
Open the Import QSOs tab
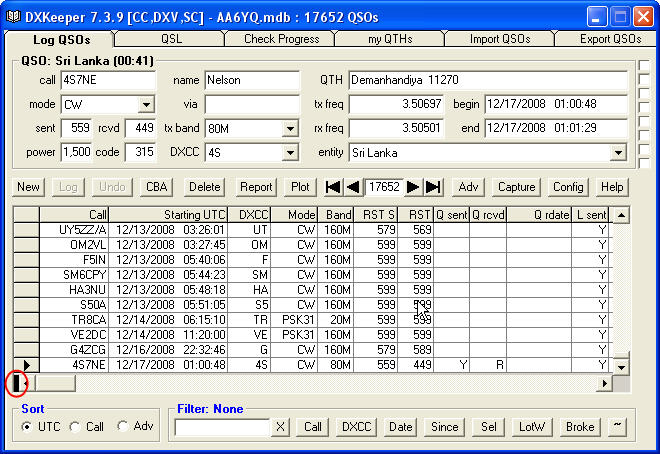[x=500, y=39]
